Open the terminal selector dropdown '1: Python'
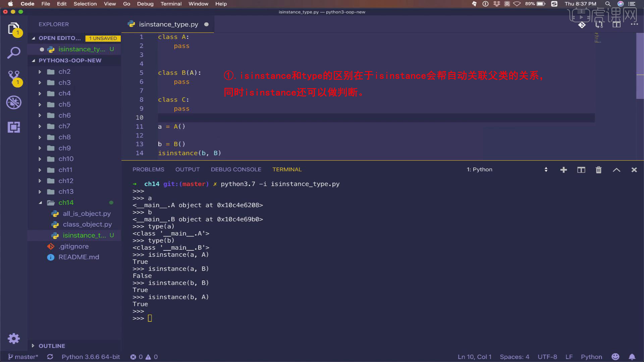The height and width of the screenshot is (362, 644). 507,170
